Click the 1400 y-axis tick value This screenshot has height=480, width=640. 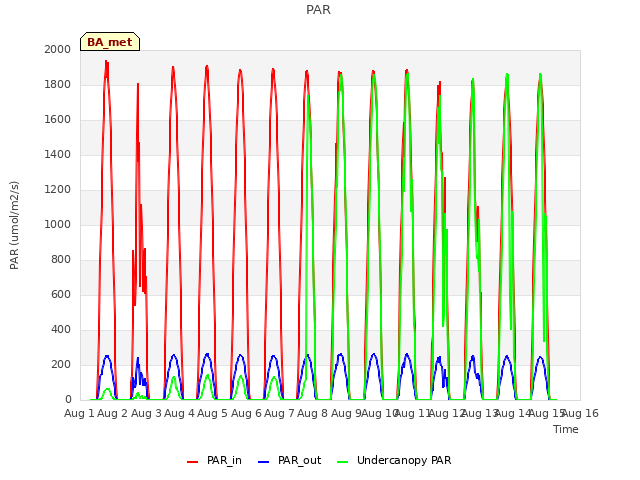[58, 154]
